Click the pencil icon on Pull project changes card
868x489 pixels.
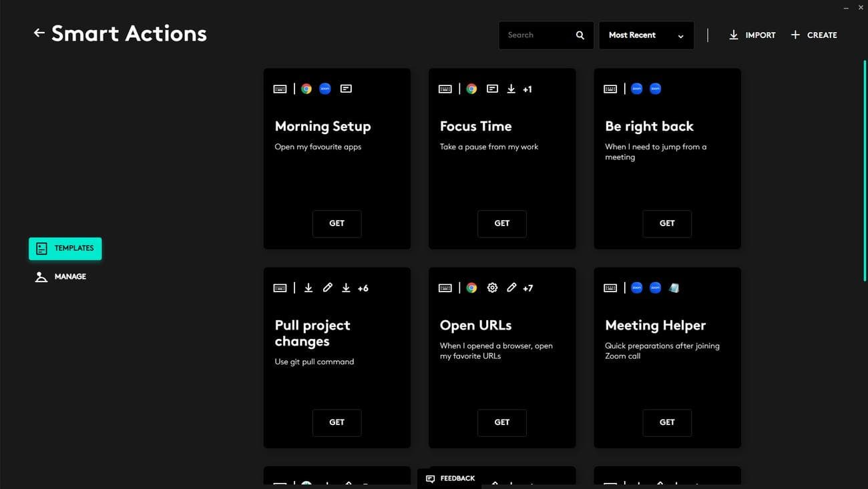[x=327, y=288]
